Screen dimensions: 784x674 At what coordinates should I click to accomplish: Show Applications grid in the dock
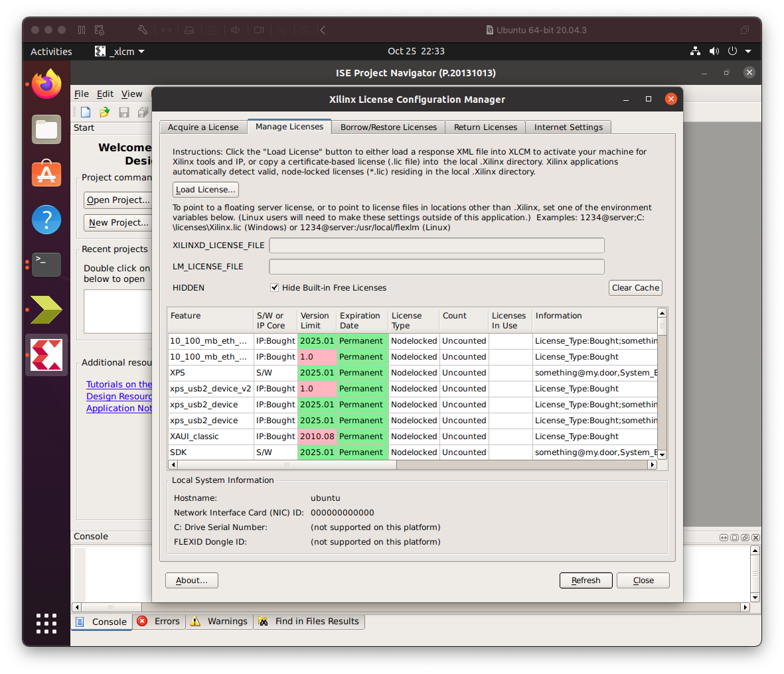pos(46,624)
